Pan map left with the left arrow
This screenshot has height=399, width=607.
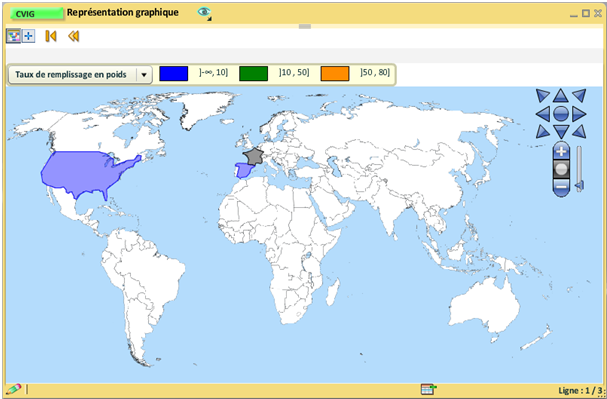pos(542,114)
